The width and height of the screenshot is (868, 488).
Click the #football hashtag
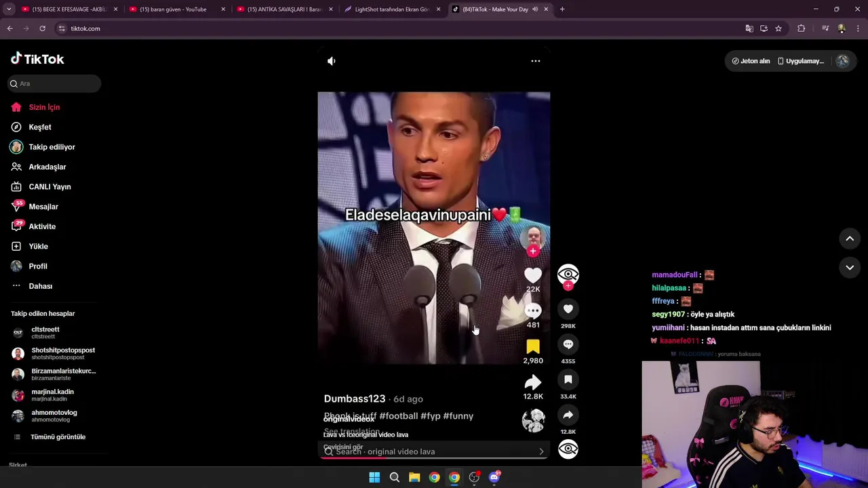click(x=398, y=416)
